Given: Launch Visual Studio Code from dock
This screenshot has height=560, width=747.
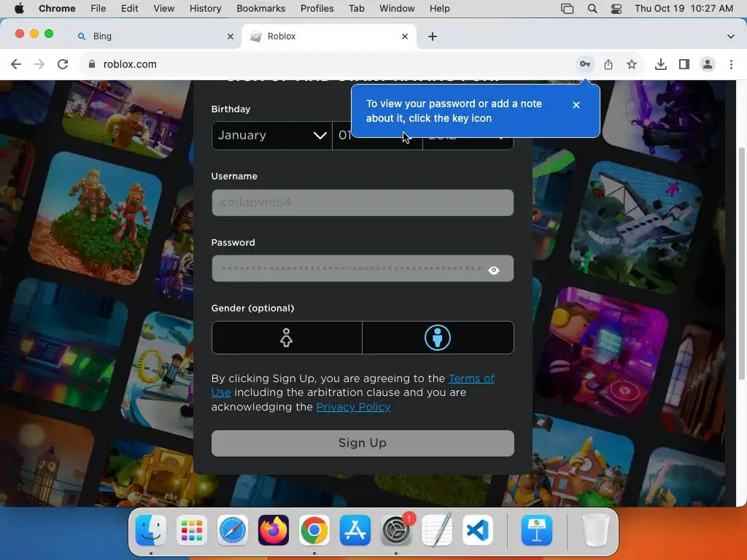Looking at the screenshot, I should pos(477,530).
